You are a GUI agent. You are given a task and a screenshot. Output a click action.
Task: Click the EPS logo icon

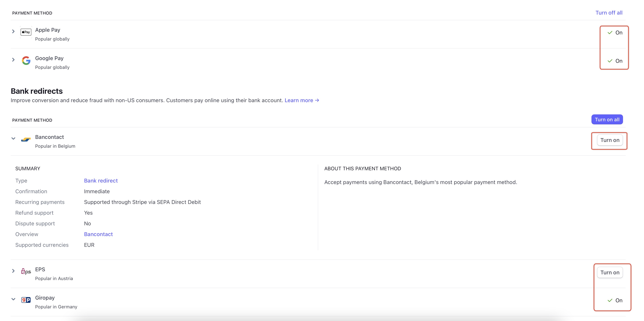tap(26, 271)
